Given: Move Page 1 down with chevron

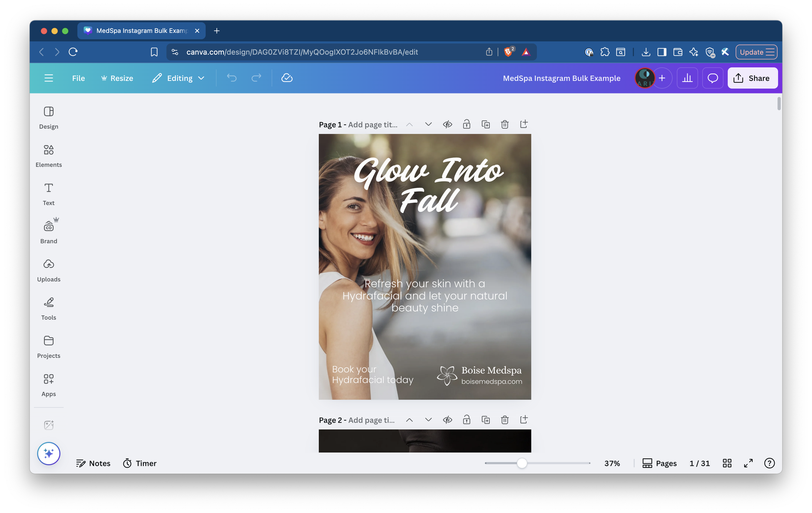Looking at the screenshot, I should [x=428, y=124].
